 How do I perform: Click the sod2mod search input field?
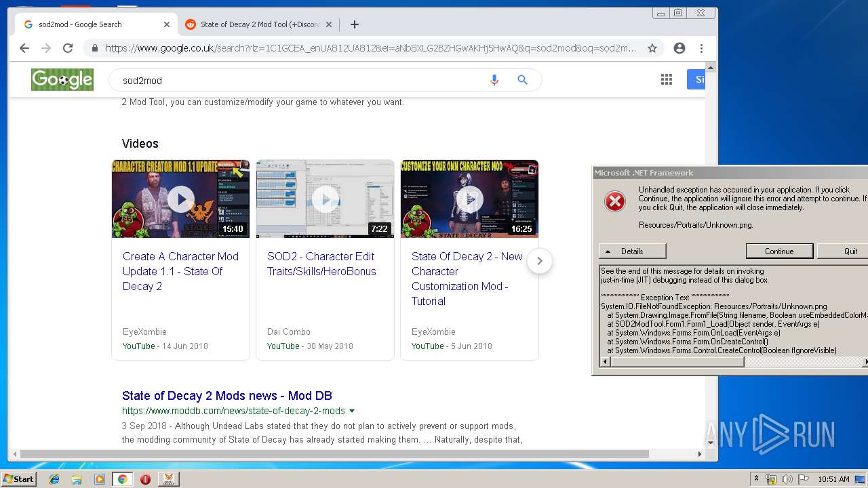click(298, 80)
